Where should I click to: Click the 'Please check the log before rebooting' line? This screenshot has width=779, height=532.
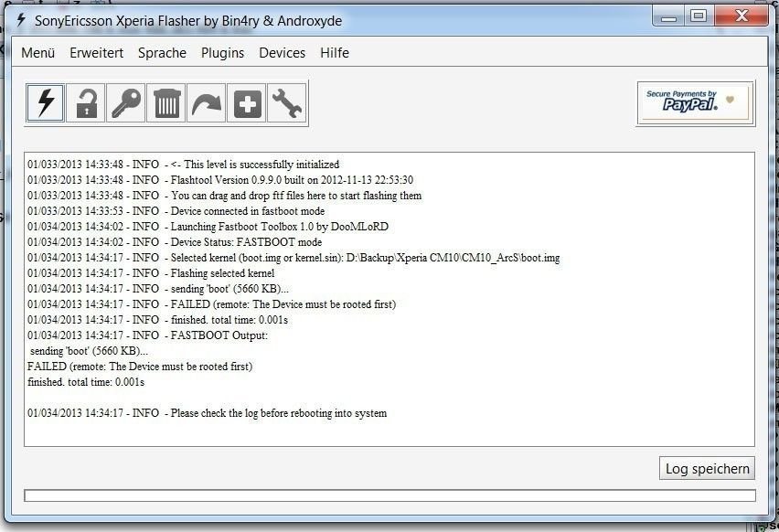[x=208, y=413]
